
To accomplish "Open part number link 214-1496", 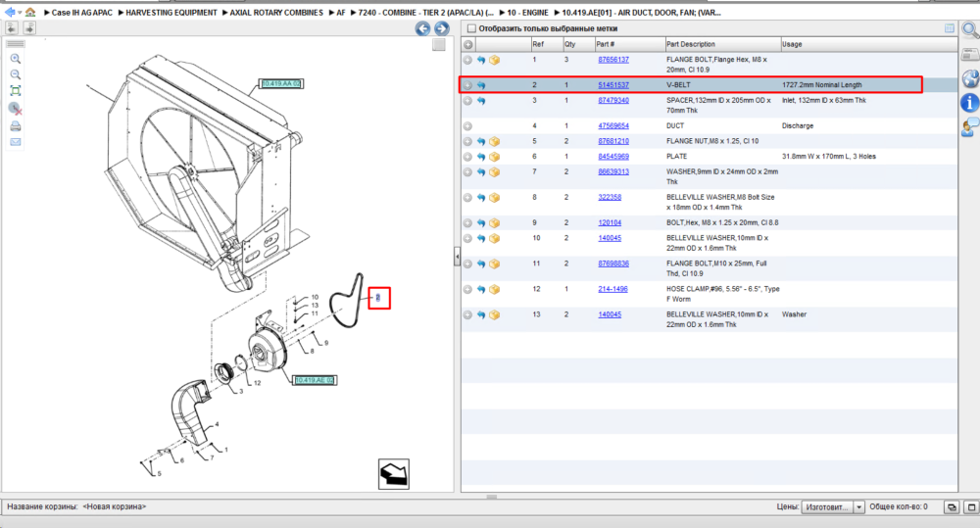I will tap(612, 289).
